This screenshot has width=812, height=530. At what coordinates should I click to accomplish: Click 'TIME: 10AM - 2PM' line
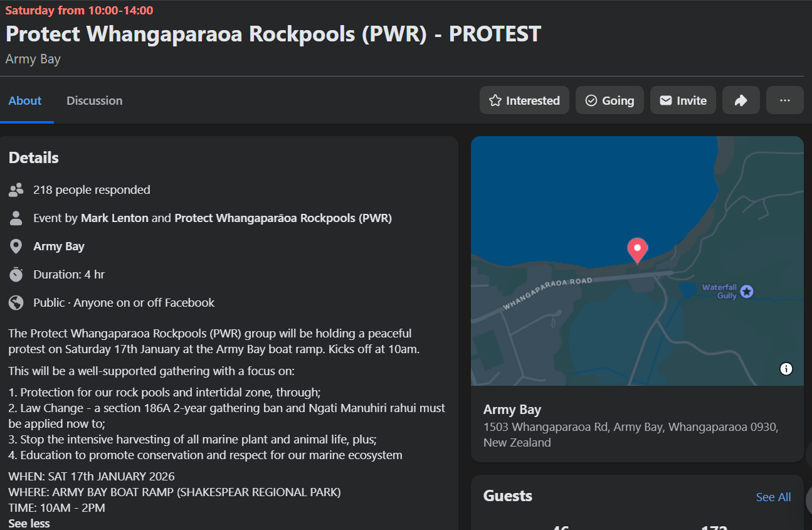point(56,507)
